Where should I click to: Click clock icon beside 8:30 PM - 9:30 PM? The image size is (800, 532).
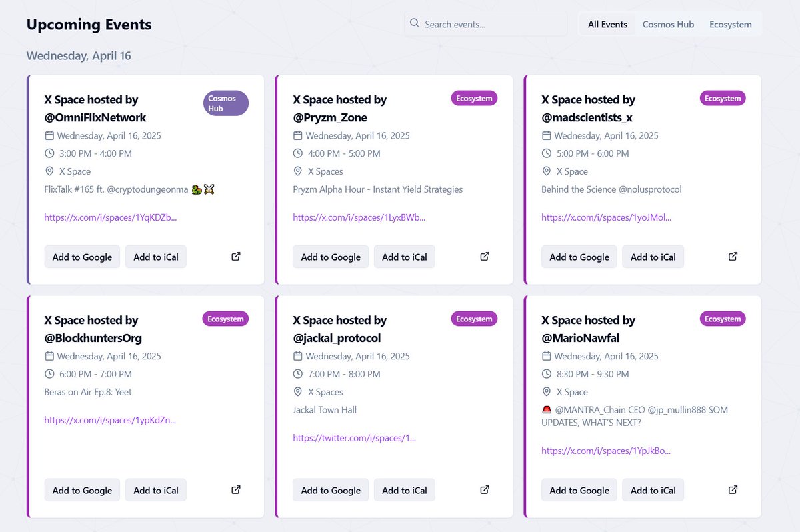[547, 374]
